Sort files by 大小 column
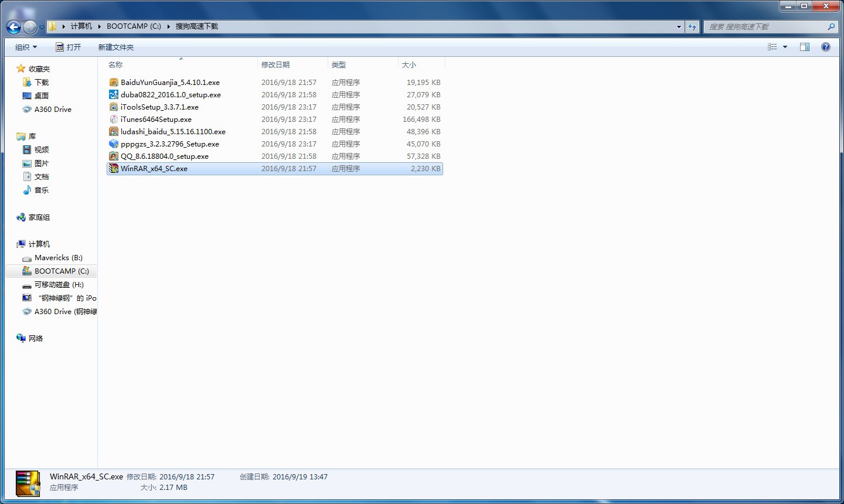 [409, 64]
